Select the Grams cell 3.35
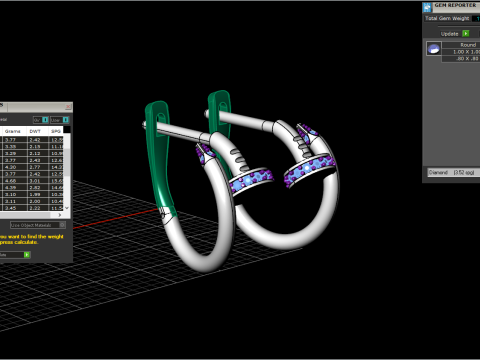 pos(15,146)
